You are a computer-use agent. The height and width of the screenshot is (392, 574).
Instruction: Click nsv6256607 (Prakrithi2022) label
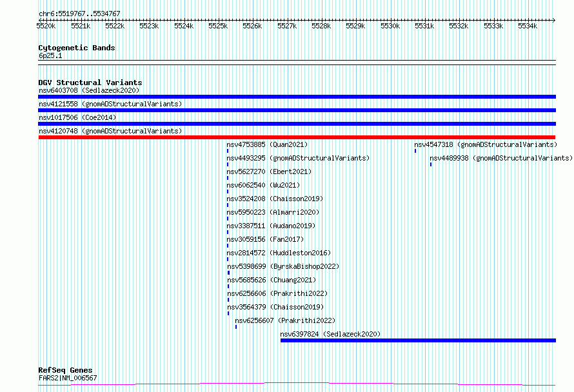(285, 320)
